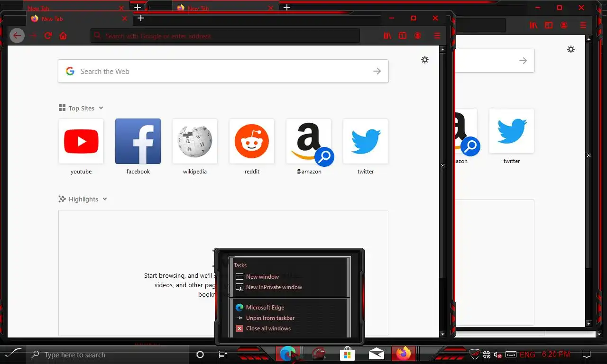The image size is (607, 364).
Task: Switch ENG input language
Action: (x=527, y=355)
